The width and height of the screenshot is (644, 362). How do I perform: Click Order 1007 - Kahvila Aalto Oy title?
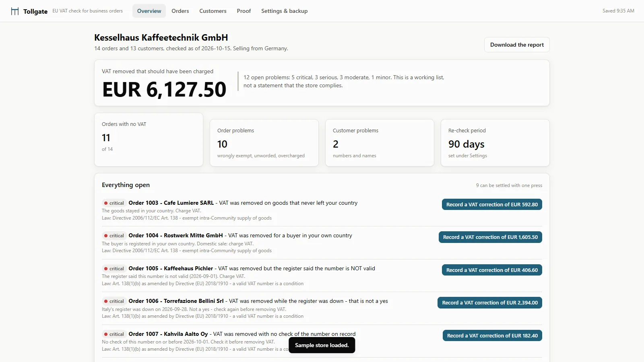[x=168, y=334]
